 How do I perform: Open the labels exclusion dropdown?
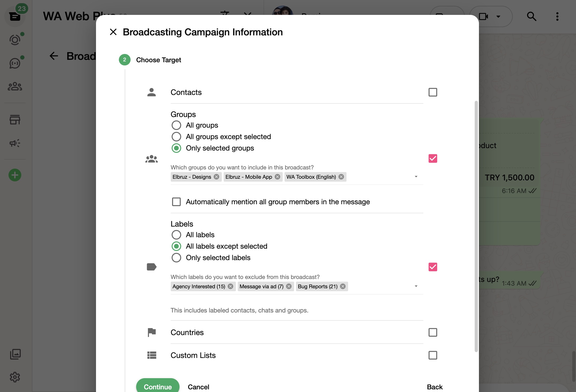416,286
